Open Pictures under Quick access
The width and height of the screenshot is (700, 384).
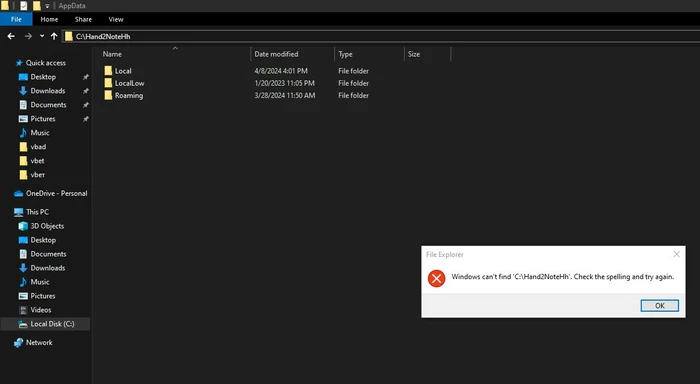pyautogui.click(x=43, y=119)
